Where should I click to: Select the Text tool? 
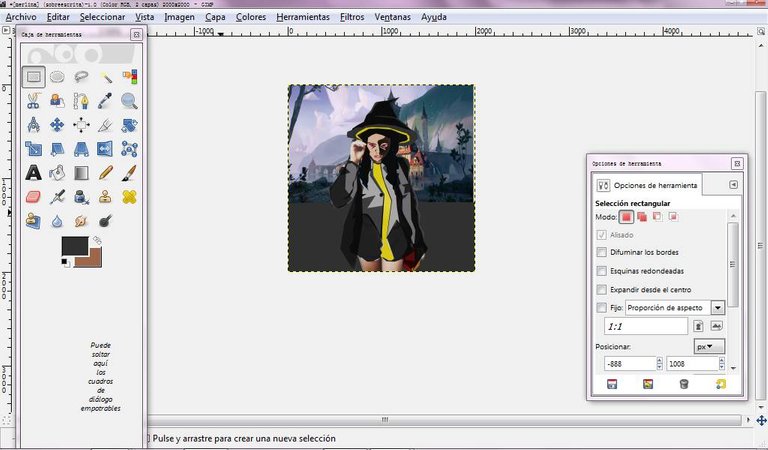[33, 173]
